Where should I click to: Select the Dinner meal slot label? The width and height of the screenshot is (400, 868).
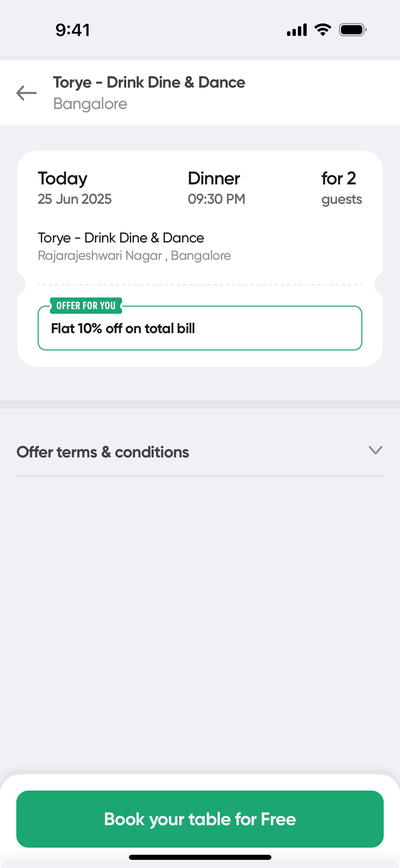(214, 179)
